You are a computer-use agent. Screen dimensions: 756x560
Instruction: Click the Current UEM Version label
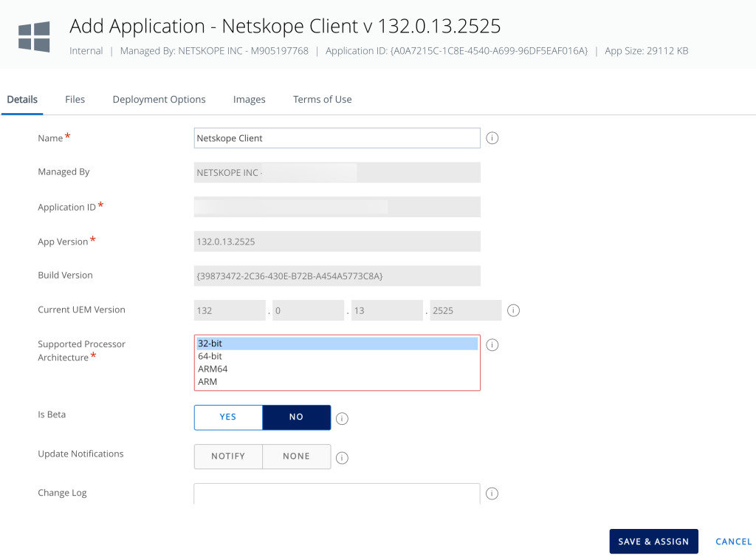click(81, 310)
